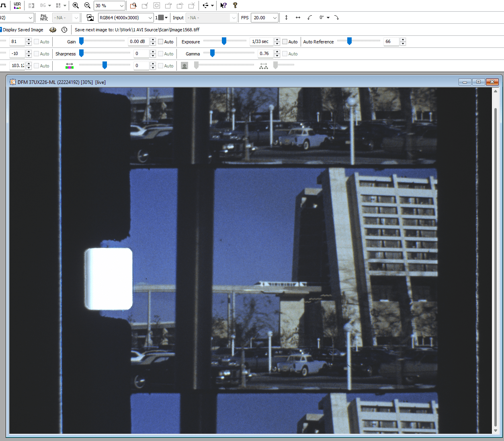
Task: Rotate image counter-clockwise using curved arrow
Action: [x=309, y=18]
